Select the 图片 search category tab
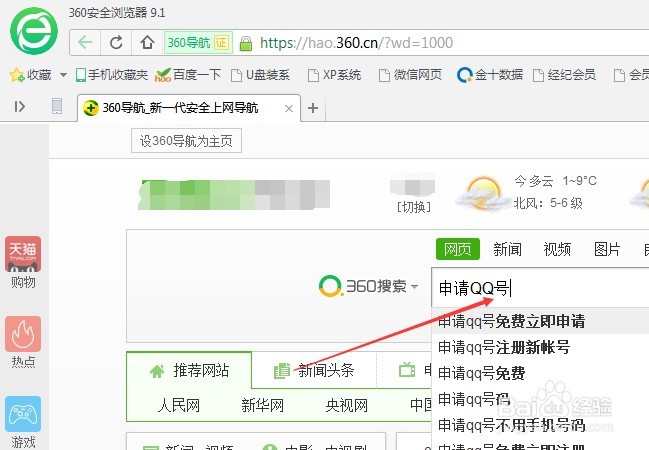Screen dimensions: 649x450 [607, 249]
